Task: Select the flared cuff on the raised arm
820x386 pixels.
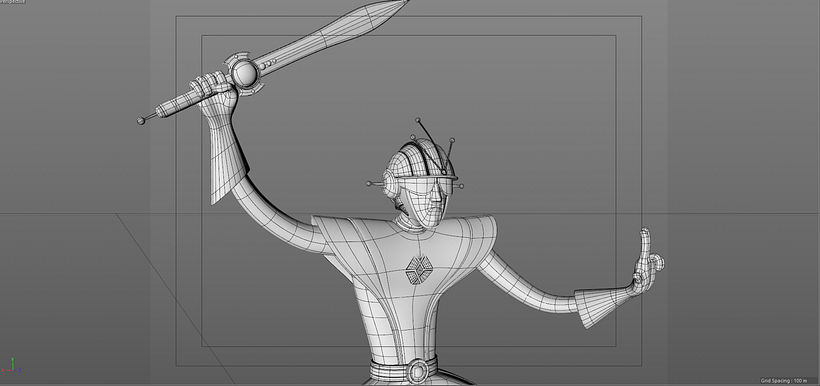Action: pos(226,157)
